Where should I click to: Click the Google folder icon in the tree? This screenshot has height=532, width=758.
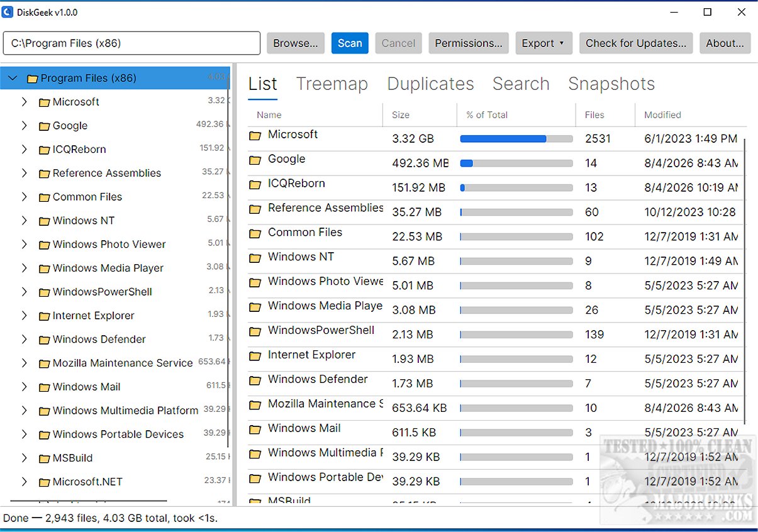44,126
